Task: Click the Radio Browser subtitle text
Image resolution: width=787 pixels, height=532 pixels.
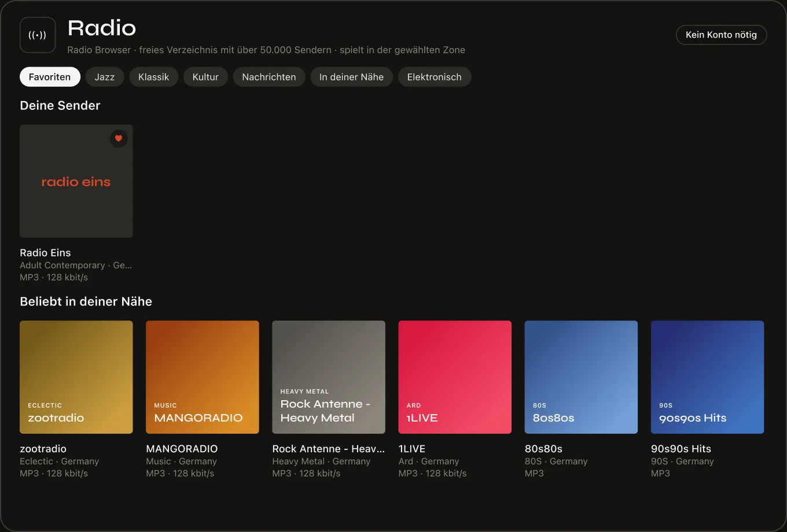Action: [x=266, y=50]
